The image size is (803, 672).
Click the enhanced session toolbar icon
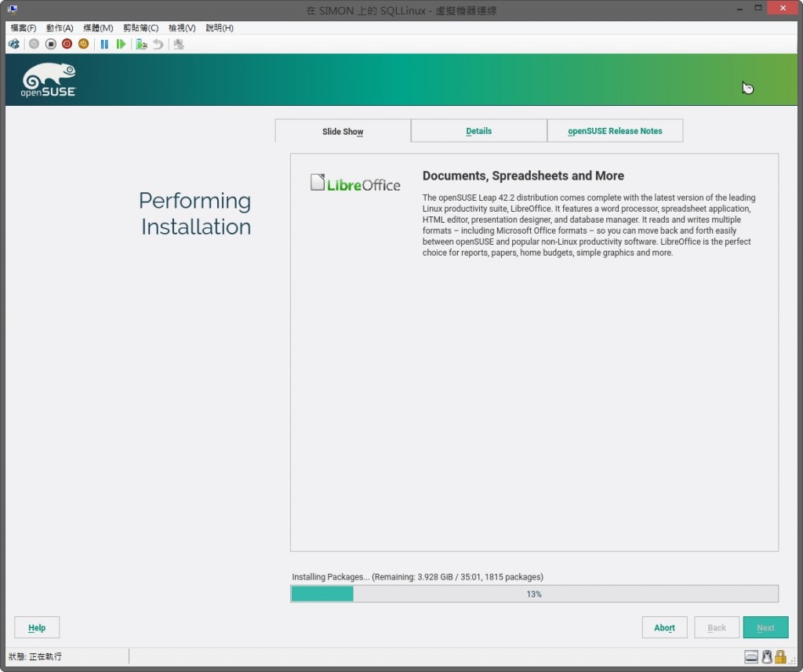179,44
